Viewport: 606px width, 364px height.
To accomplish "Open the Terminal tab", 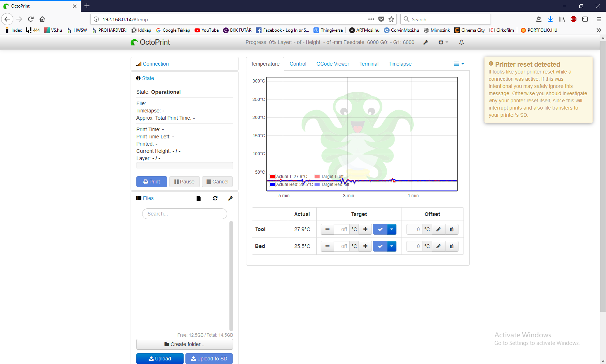I will pyautogui.click(x=369, y=64).
